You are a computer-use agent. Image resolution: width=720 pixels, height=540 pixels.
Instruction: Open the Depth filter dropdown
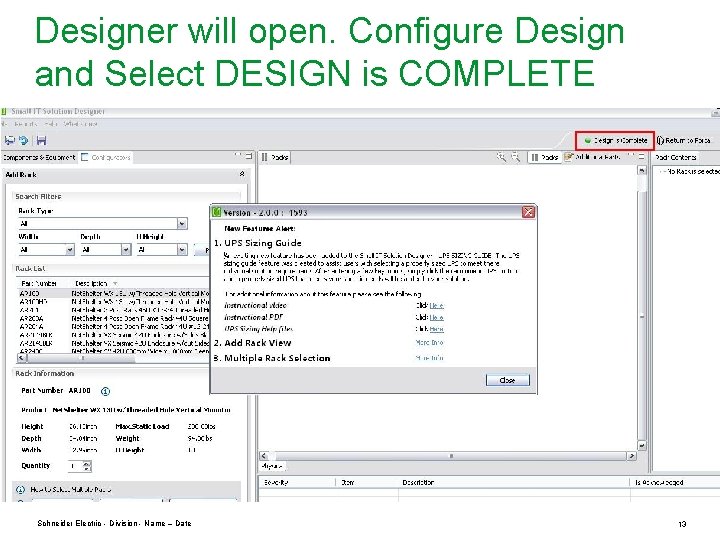tap(126, 249)
